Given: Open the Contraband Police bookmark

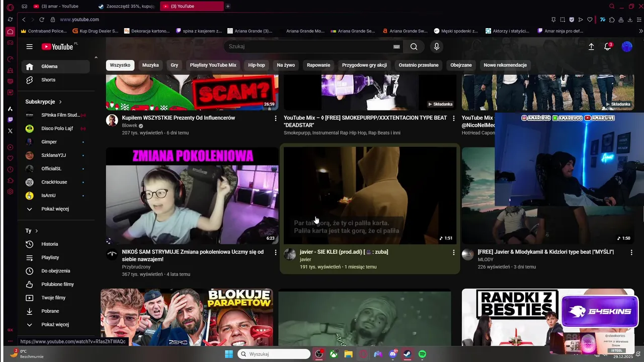Looking at the screenshot, I should coord(44,31).
